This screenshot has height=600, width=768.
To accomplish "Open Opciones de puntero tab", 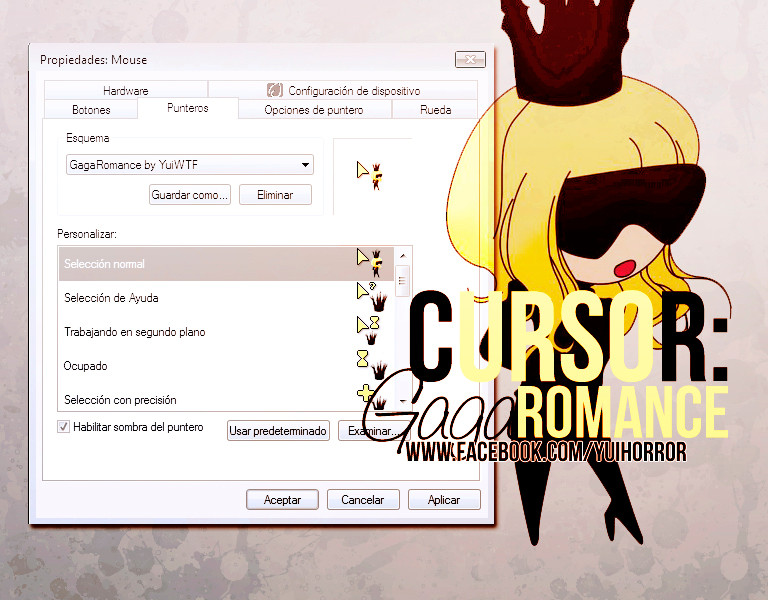I will click(x=314, y=110).
